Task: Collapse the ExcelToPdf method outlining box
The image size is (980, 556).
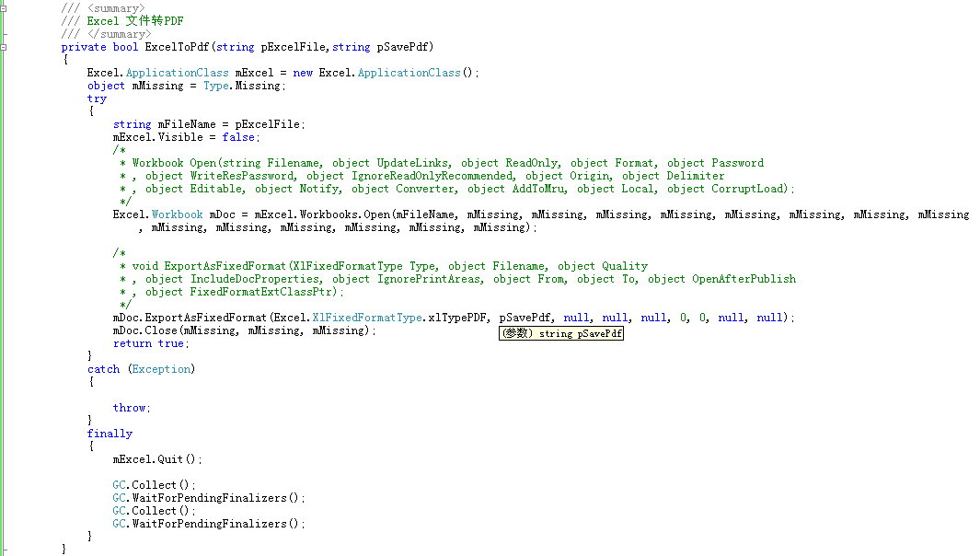Action: 3,47
